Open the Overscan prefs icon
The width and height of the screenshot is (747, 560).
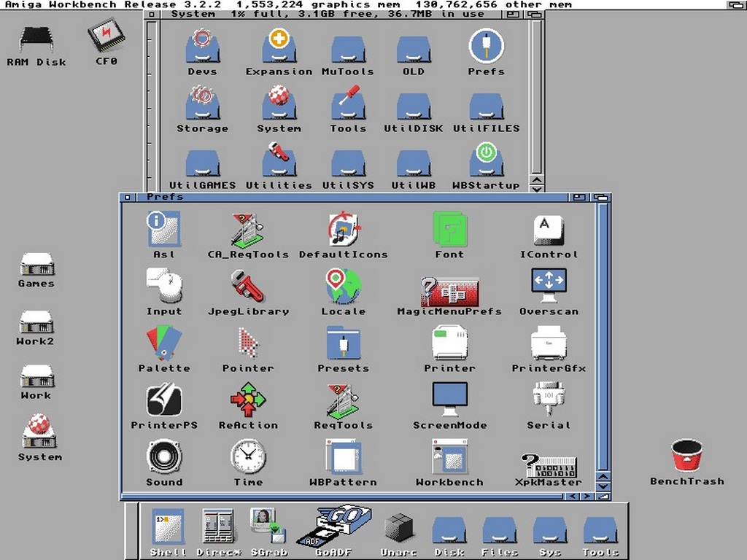[x=549, y=286]
